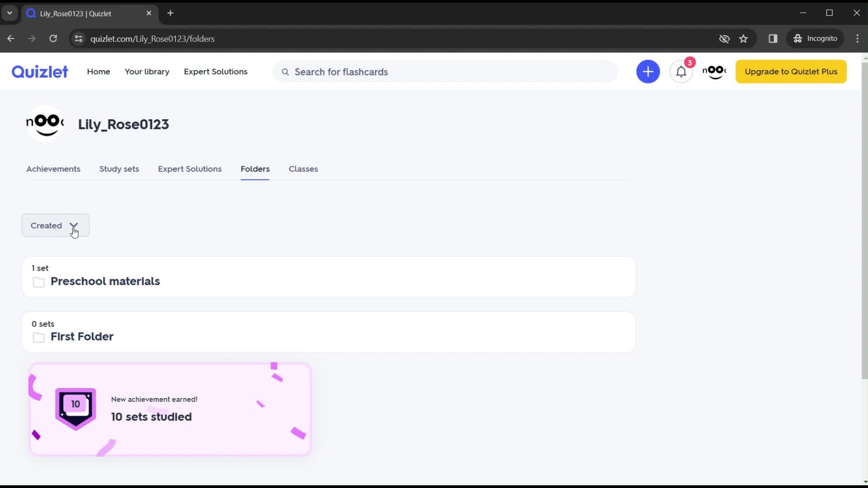Viewport: 868px width, 488px height.
Task: Click the Lily_Rose0123 username heading
Action: tap(123, 124)
